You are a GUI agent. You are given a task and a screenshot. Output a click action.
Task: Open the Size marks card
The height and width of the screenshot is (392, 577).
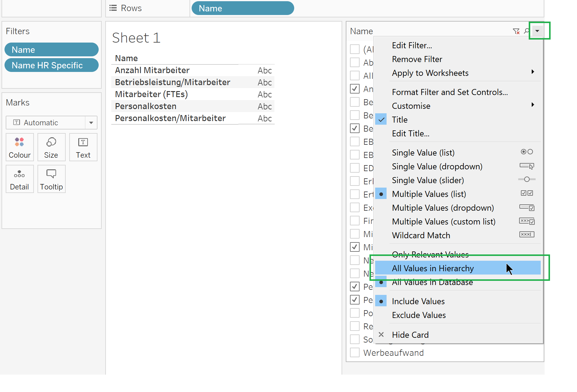click(x=51, y=147)
